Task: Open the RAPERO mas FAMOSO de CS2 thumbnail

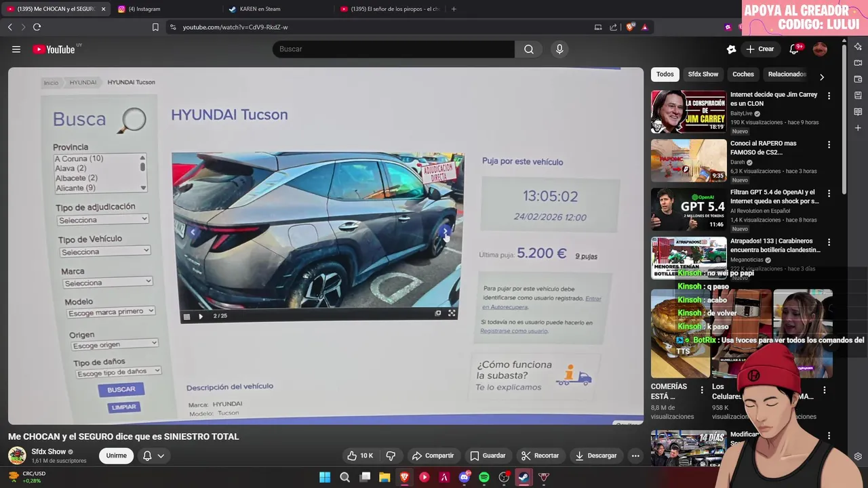Action: tap(688, 161)
